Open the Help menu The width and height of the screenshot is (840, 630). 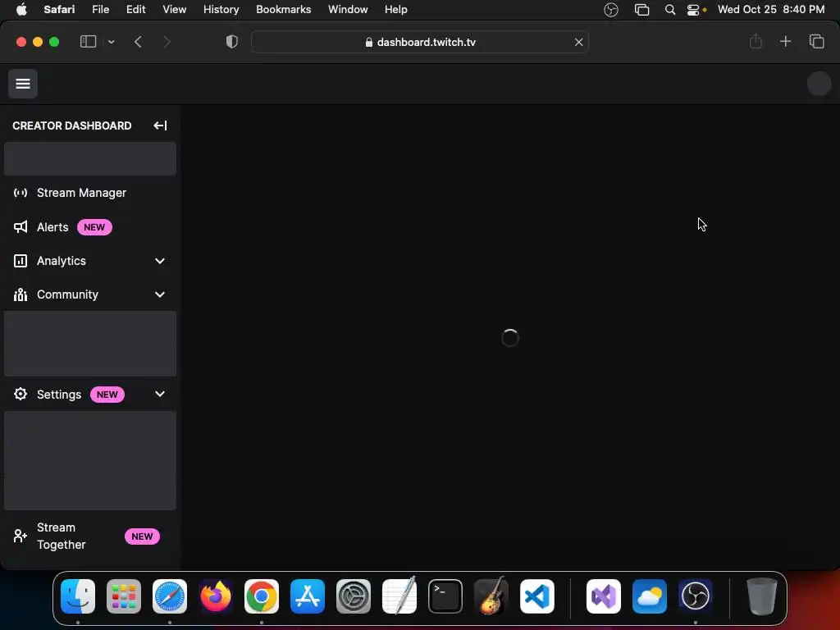point(396,9)
